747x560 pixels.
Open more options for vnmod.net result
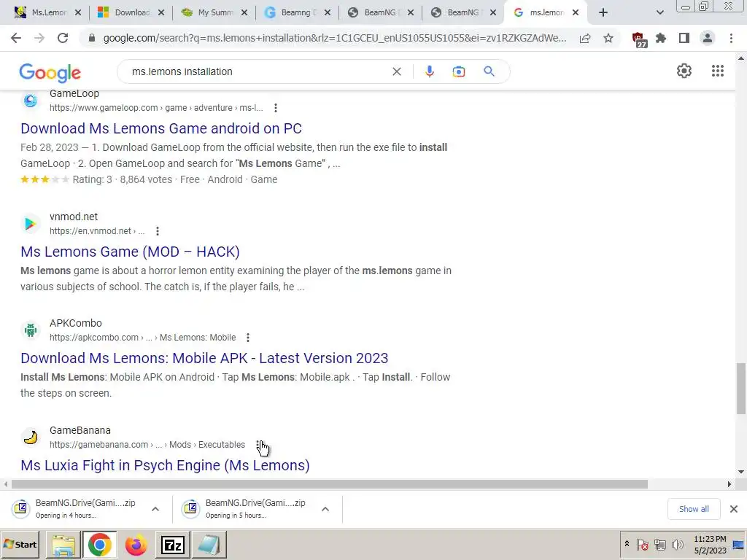point(158,231)
